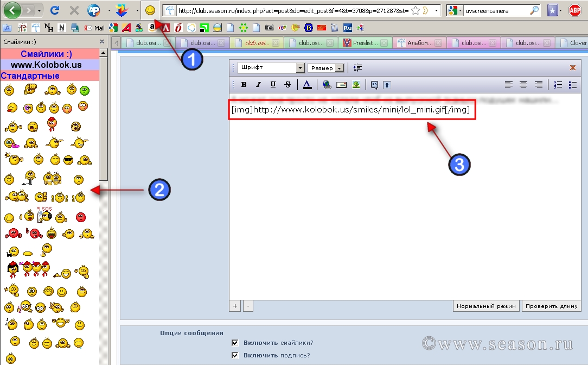Insert a quote with speech bubble icon
Screen dimensions: 588x365
point(374,85)
